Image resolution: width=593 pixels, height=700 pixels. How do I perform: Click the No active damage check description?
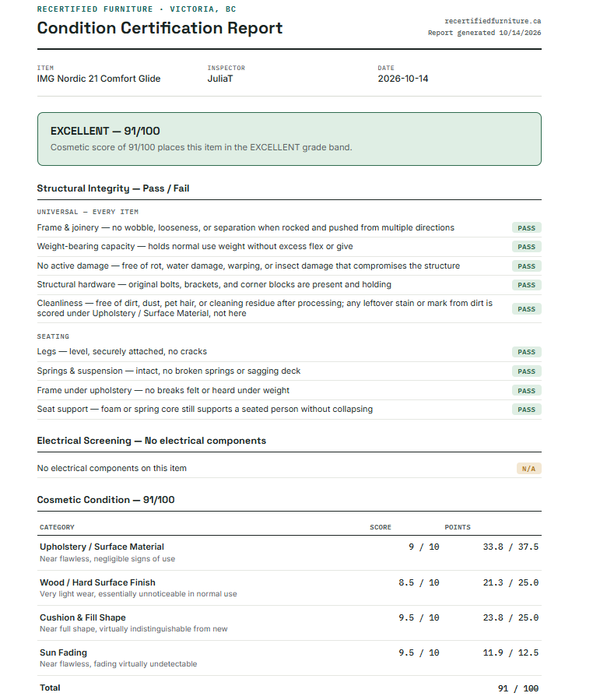tap(248, 266)
